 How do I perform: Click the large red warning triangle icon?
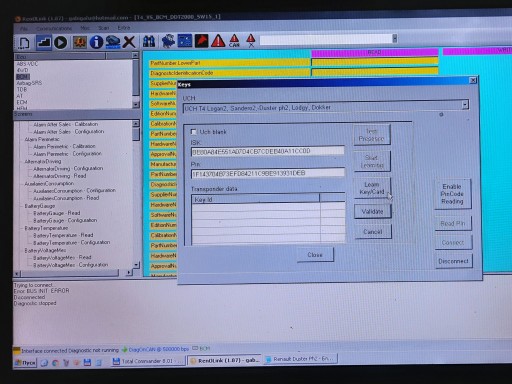coord(218,41)
